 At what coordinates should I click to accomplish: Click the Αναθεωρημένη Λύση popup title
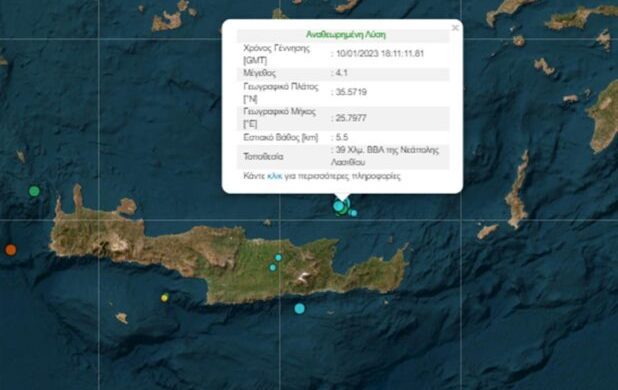pyautogui.click(x=346, y=35)
